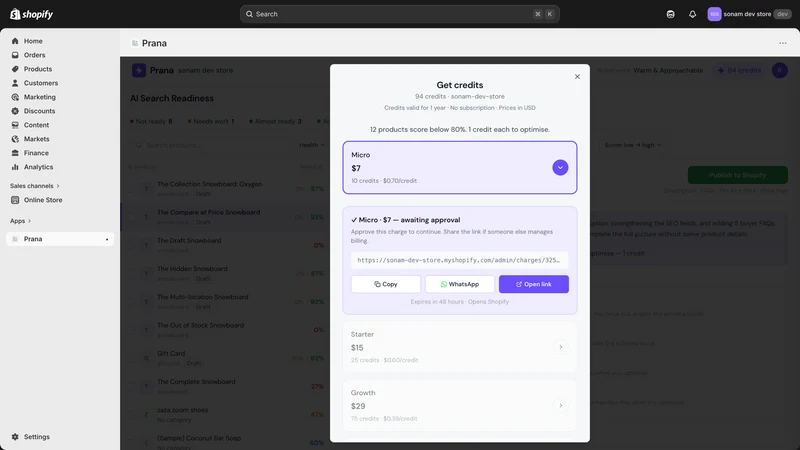
Task: Open The Hidden Snowboard row
Action: click(x=226, y=273)
